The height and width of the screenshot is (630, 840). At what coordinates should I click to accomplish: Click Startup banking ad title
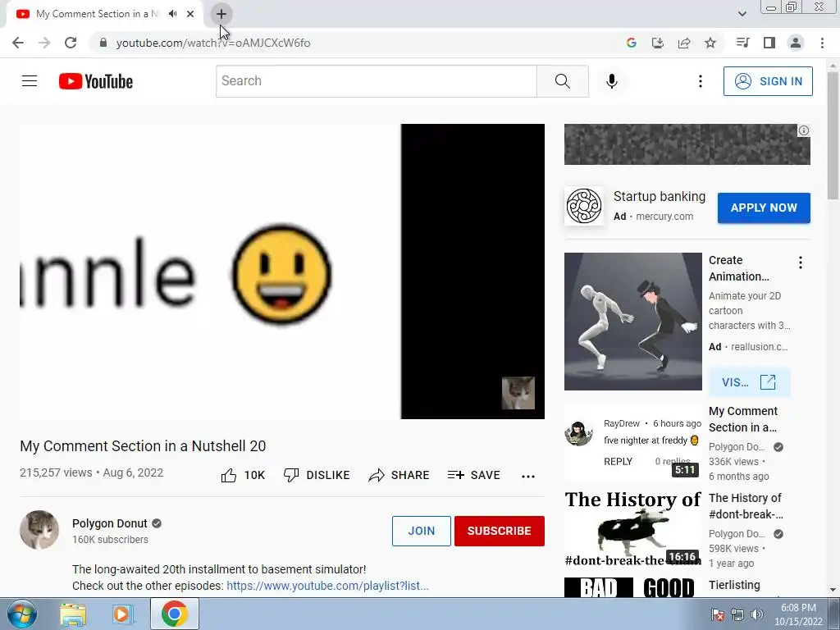pos(660,197)
